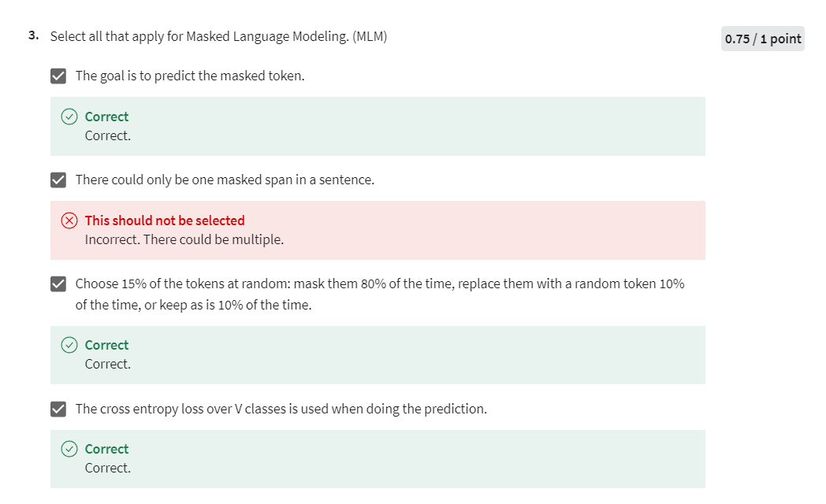Toggle the cross entropy loss checkbox

58,409
